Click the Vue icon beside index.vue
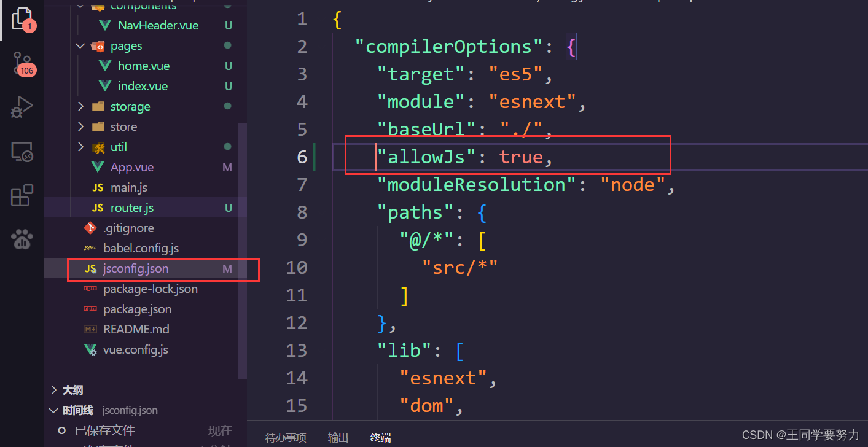This screenshot has height=447, width=868. (x=105, y=87)
